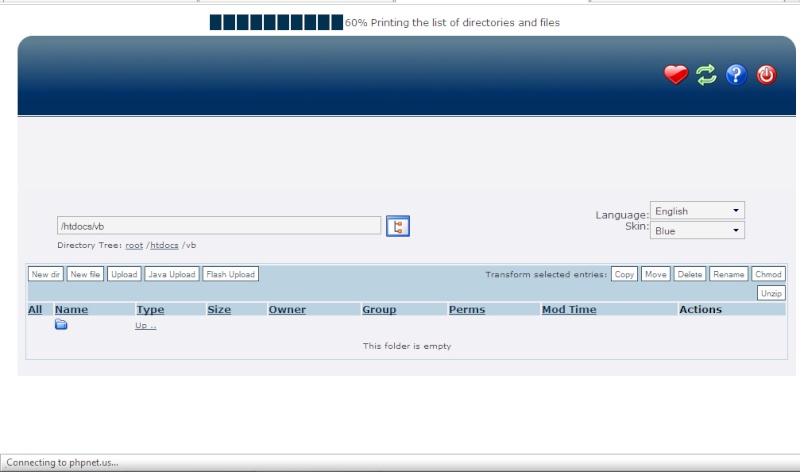Screen dimensions: 800x472
Task: Follow the htdocs link in Directory Tree
Action: (x=165, y=245)
